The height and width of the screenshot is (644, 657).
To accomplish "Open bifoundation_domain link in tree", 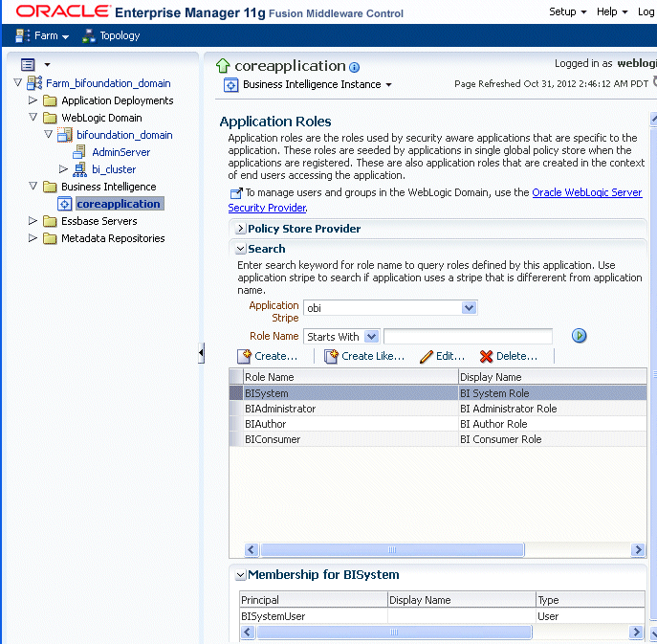I will [124, 135].
